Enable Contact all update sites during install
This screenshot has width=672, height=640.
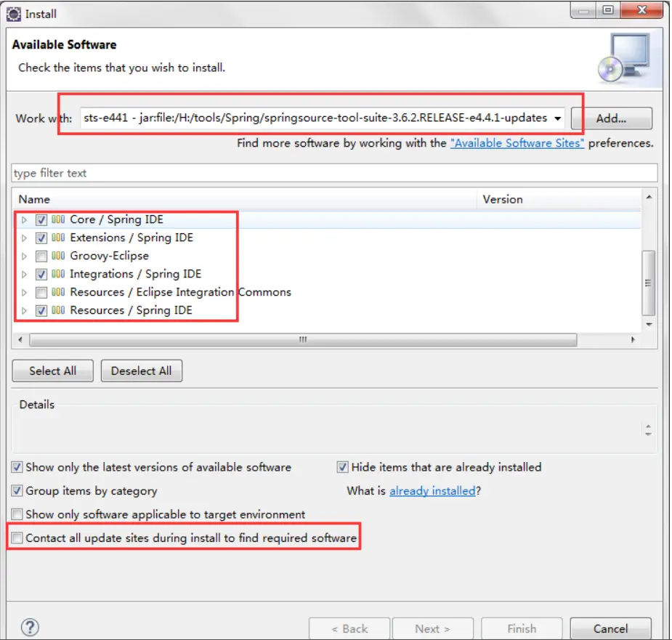(17, 538)
